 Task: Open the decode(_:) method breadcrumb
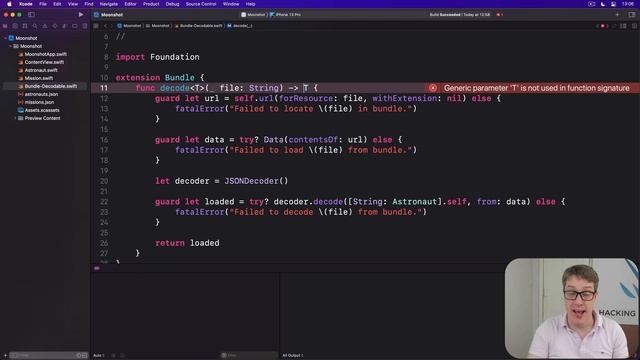[x=240, y=26]
